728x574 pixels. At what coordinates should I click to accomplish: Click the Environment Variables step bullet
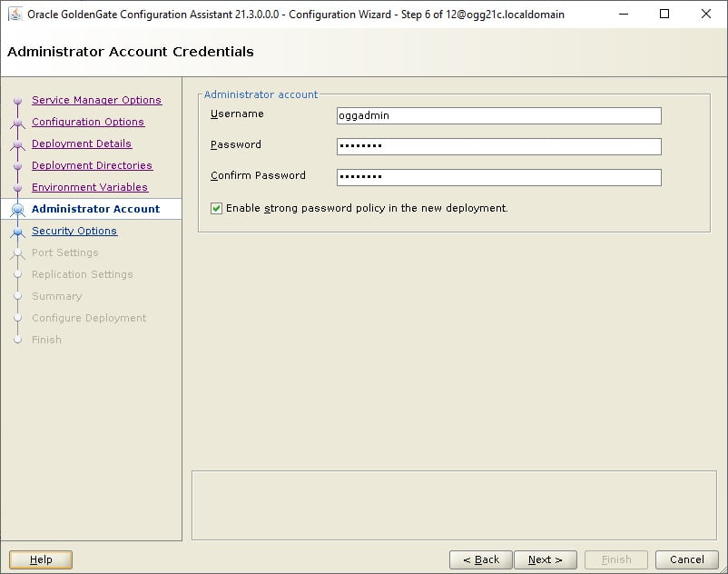(x=17, y=188)
